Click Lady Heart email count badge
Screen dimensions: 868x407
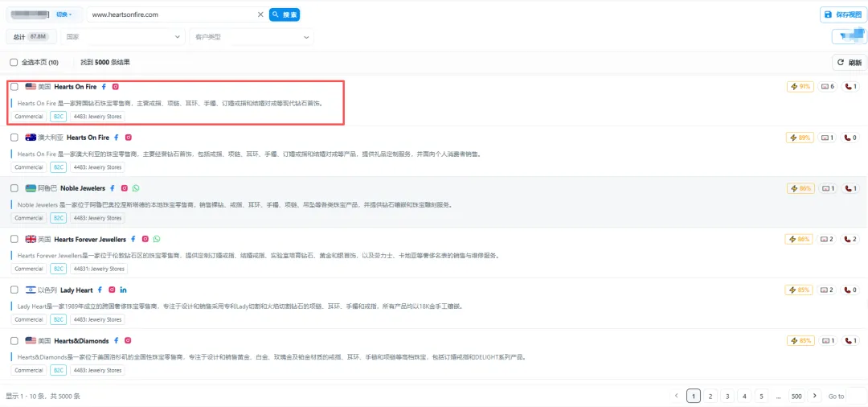pyautogui.click(x=828, y=290)
